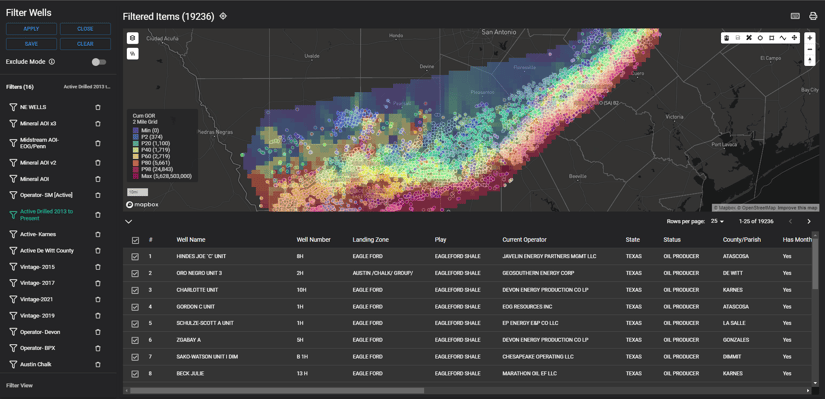
Task: Go to the next table page
Action: pyautogui.click(x=809, y=222)
